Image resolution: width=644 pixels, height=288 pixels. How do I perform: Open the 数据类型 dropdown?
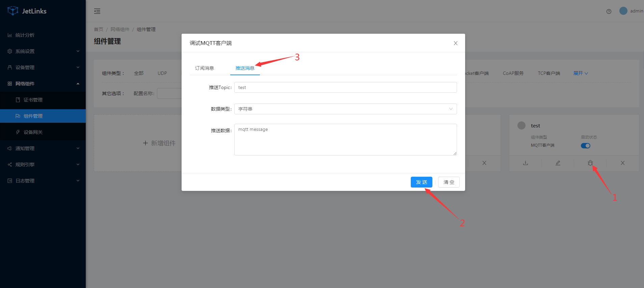pyautogui.click(x=346, y=109)
